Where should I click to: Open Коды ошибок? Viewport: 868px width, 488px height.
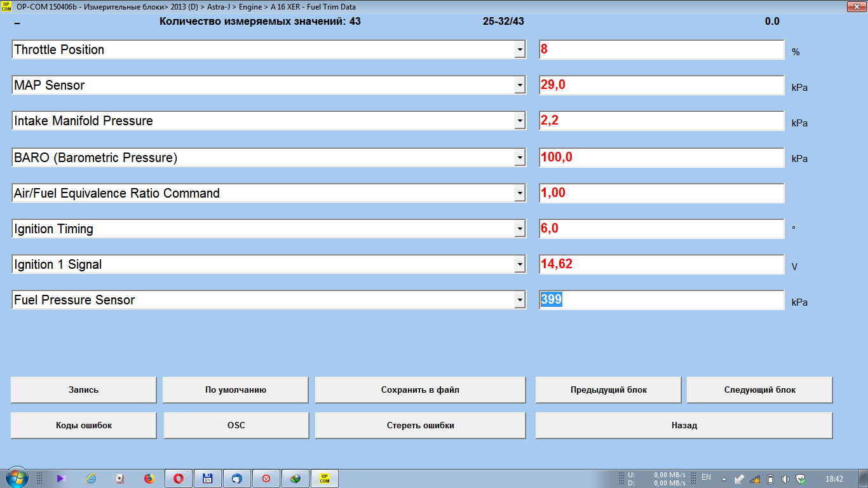tap(84, 425)
